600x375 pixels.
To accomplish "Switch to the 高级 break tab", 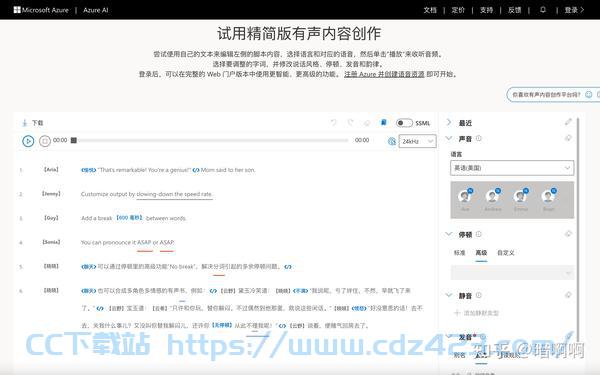I will coord(481,253).
